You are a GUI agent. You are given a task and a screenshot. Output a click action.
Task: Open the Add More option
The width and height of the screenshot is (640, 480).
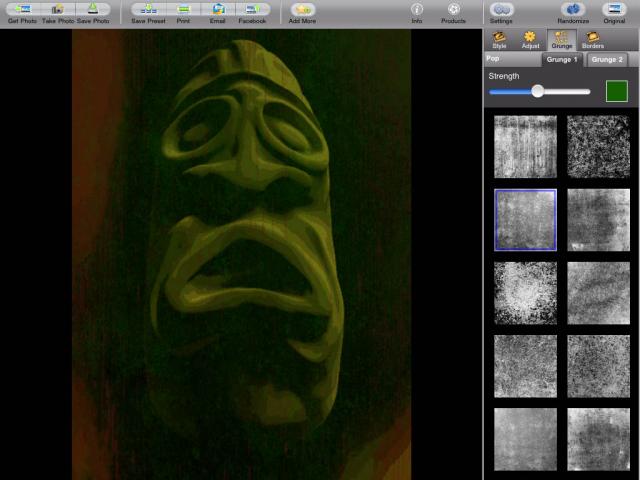(x=303, y=9)
